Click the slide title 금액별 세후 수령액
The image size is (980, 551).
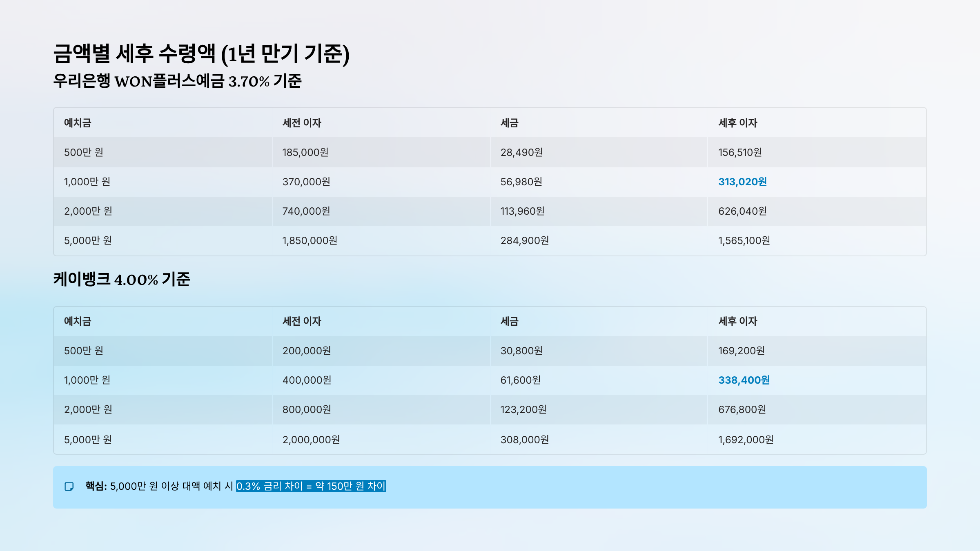click(201, 54)
